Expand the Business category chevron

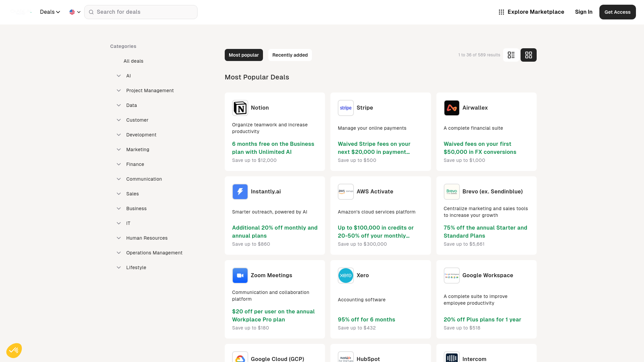(119, 208)
